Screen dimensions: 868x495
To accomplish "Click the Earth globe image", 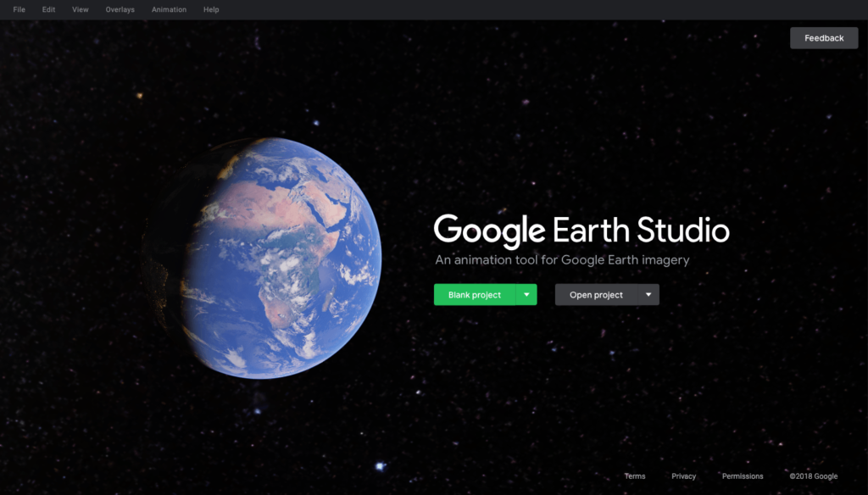I will pyautogui.click(x=263, y=258).
